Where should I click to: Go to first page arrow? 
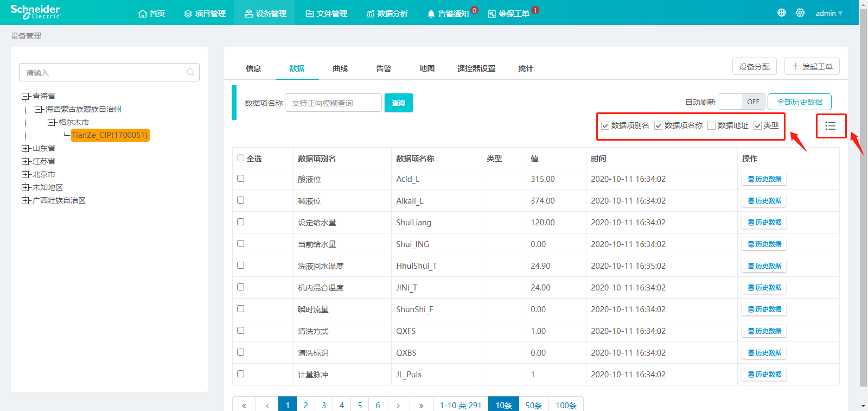click(244, 406)
